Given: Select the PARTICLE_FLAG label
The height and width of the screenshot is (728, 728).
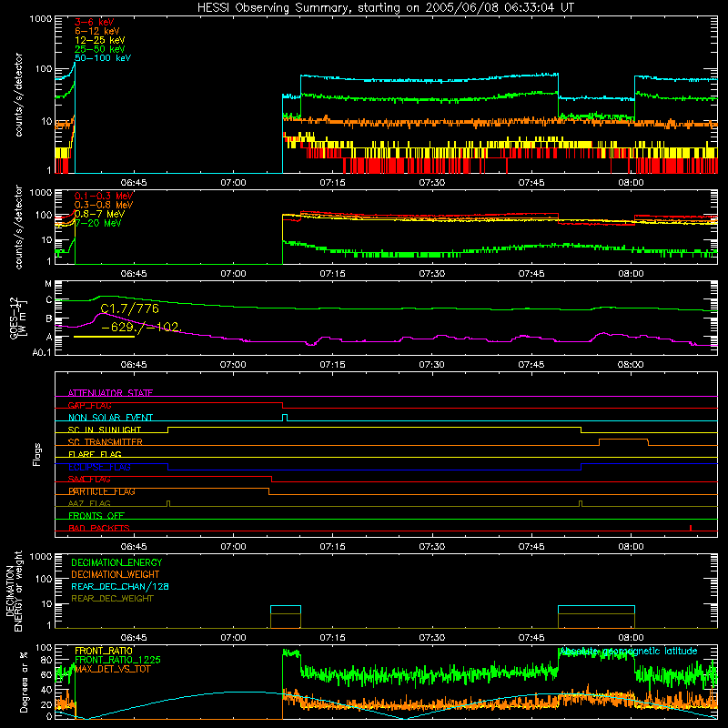Looking at the screenshot, I should (x=102, y=491).
